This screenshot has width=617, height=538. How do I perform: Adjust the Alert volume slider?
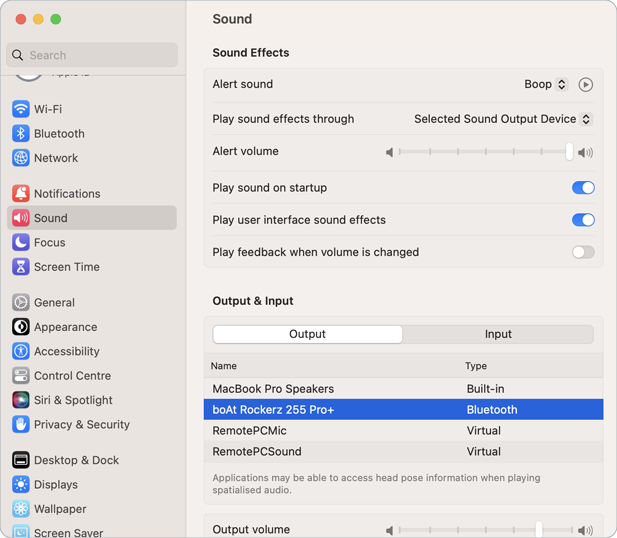coord(569,152)
